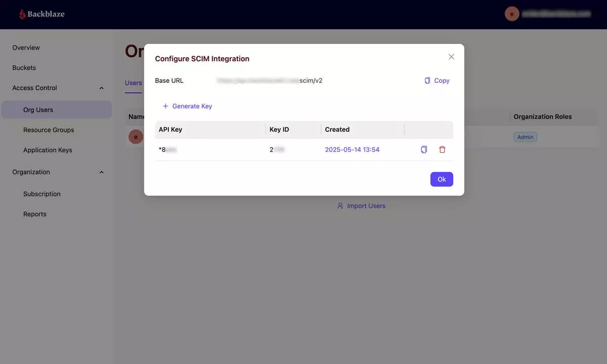
Task: Collapse the Organization section chevron
Action: (x=101, y=172)
